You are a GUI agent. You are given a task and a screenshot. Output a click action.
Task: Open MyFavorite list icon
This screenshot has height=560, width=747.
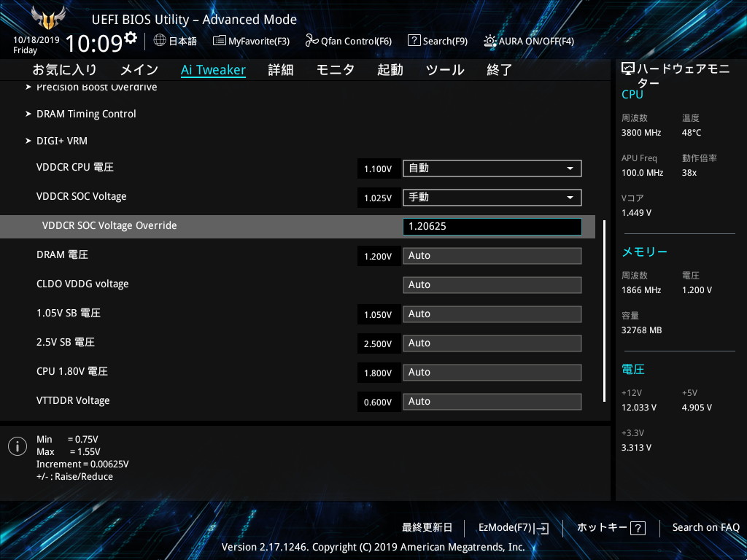click(219, 41)
